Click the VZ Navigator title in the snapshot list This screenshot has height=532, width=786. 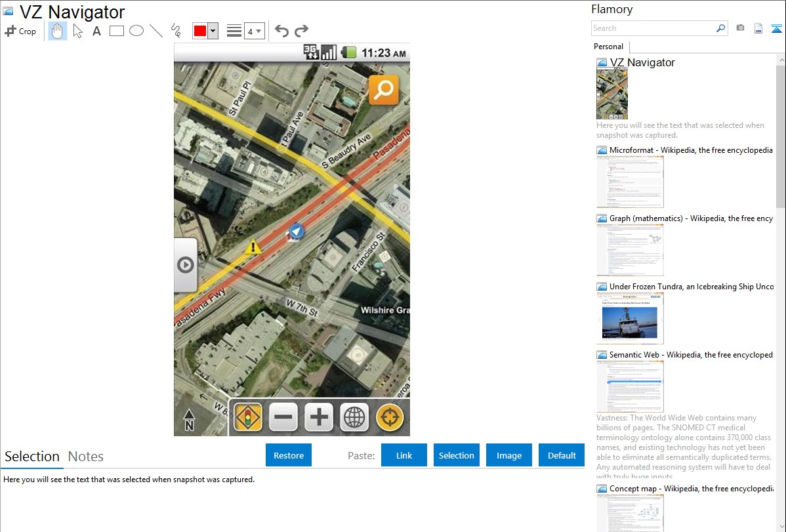pyautogui.click(x=642, y=62)
